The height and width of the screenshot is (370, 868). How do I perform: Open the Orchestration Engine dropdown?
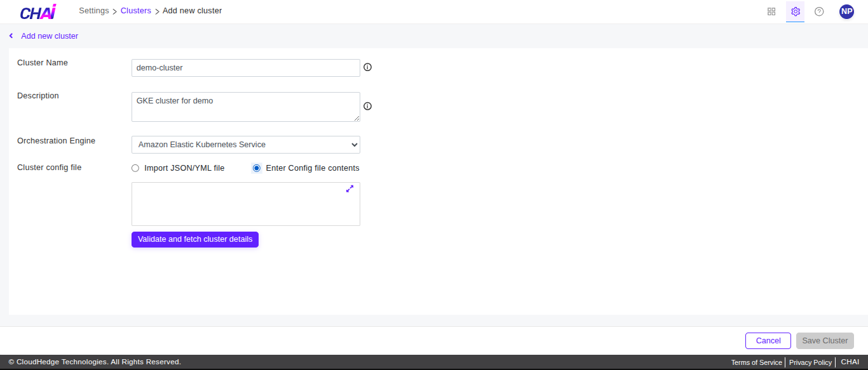coord(245,145)
